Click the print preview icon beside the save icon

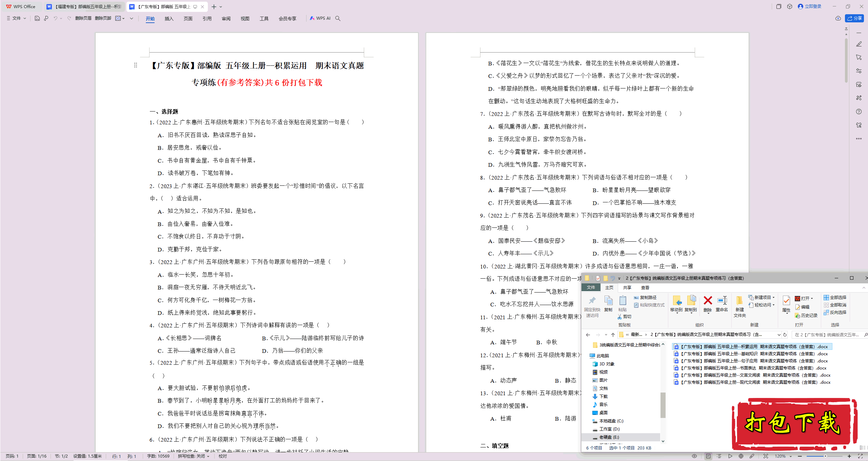46,18
